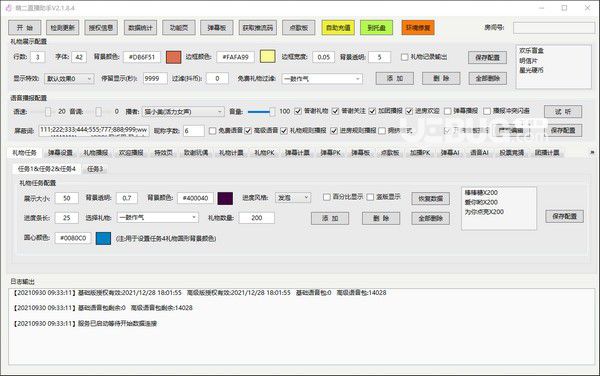This screenshot has height=376, width=600.
Task: Switch to the 任务3 sub-tab
Action: pyautogui.click(x=95, y=169)
